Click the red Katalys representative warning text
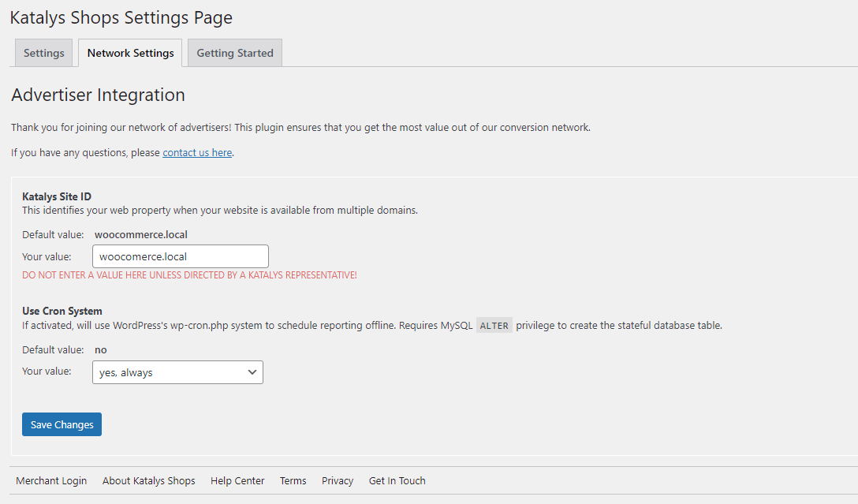Screen dimensions: 858x504 (189, 275)
